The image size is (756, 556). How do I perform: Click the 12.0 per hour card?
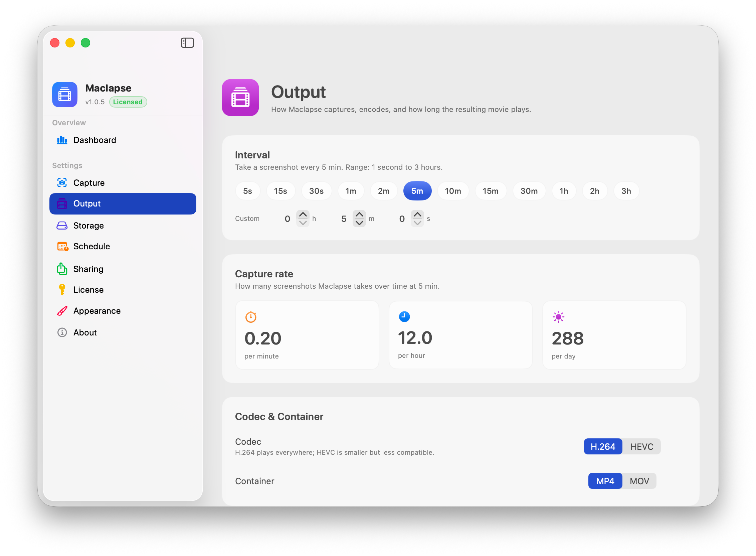[461, 335]
